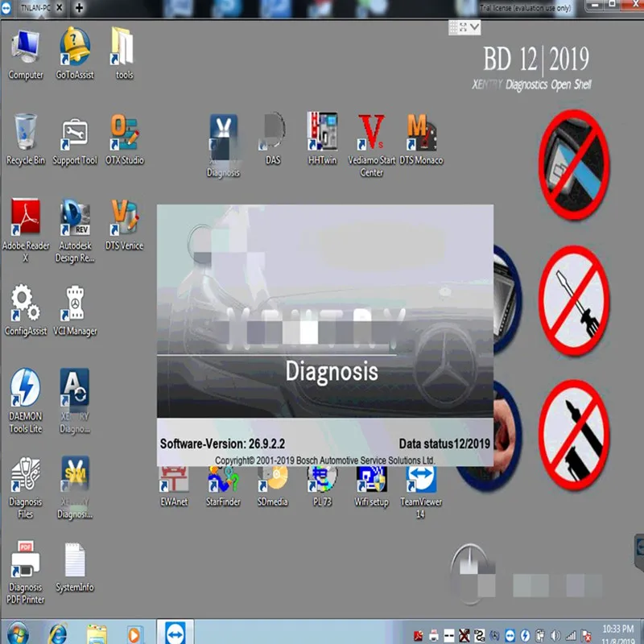
Task: Open Internet Explorer from the taskbar
Action: click(58, 634)
